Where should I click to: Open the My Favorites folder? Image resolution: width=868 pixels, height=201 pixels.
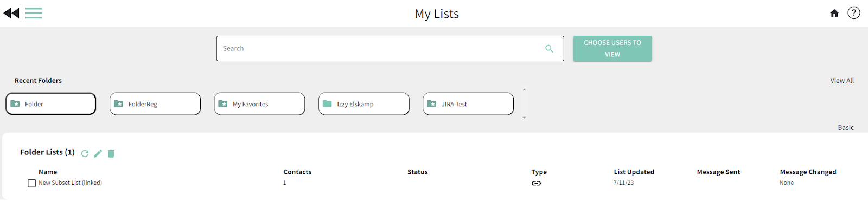(x=259, y=103)
